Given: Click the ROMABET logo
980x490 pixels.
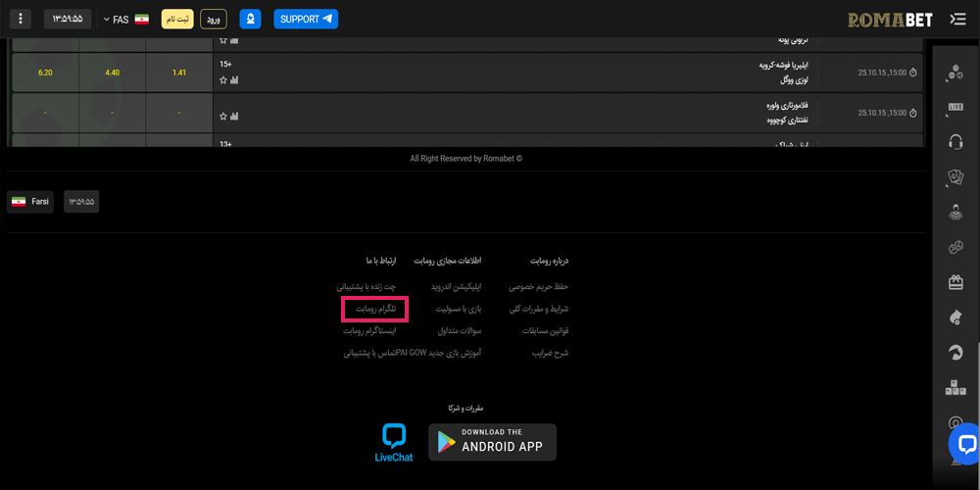Looking at the screenshot, I should click(x=890, y=20).
